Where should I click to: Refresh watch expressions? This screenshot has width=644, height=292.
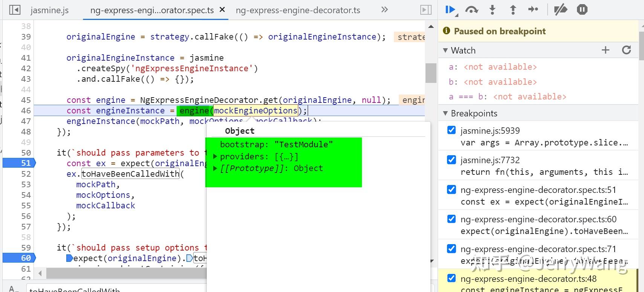[626, 50]
